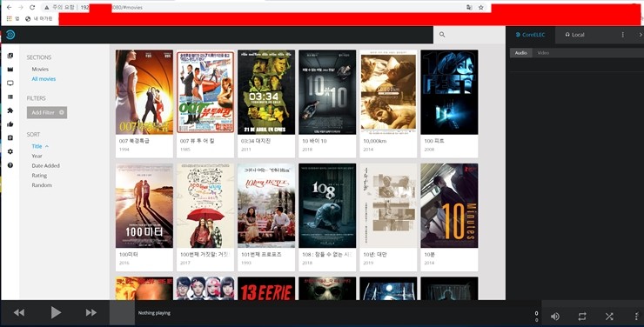Select the Video playlist tab
644x327 pixels.
point(543,53)
